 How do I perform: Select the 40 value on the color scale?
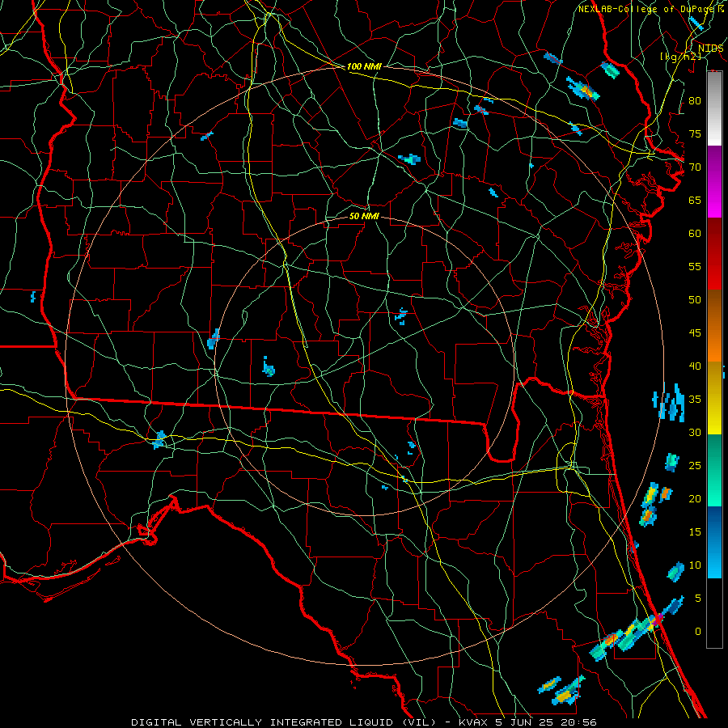(x=695, y=366)
